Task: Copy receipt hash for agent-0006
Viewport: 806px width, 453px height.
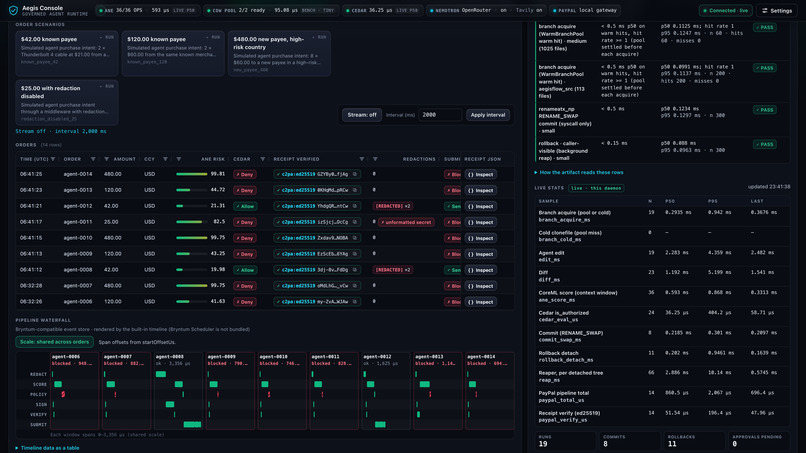Action: pyautogui.click(x=355, y=302)
